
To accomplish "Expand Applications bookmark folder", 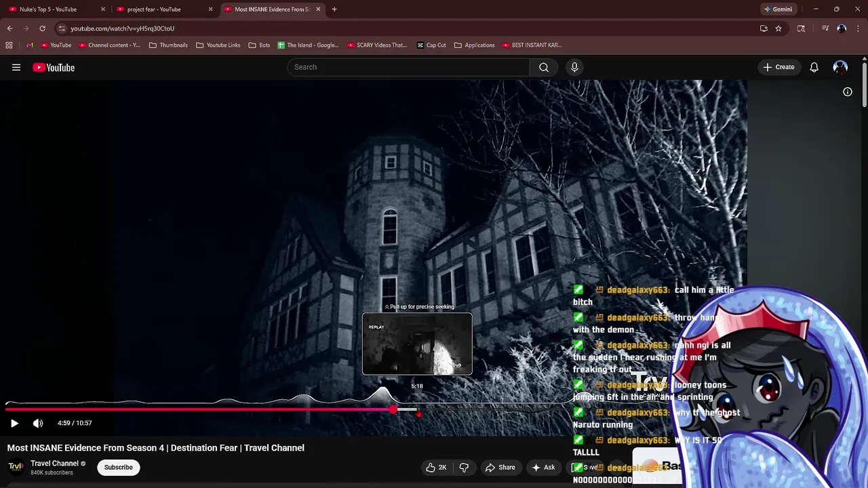I will 474,45.
